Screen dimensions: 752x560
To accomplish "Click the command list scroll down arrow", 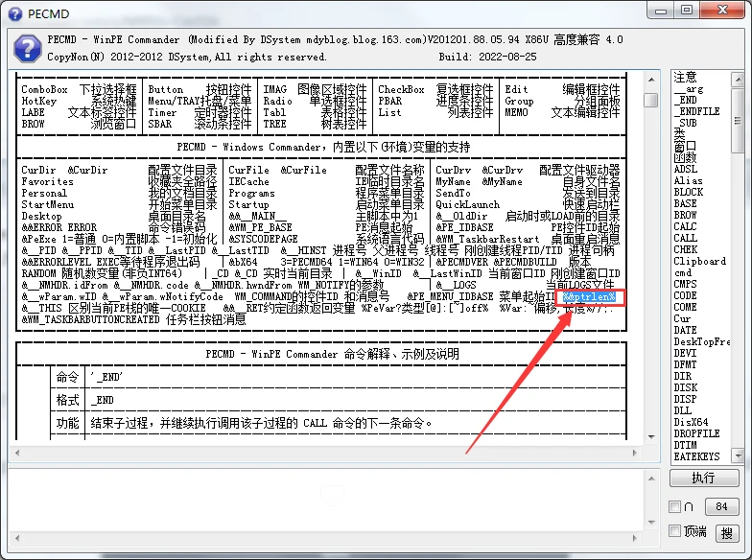I will click(738, 455).
